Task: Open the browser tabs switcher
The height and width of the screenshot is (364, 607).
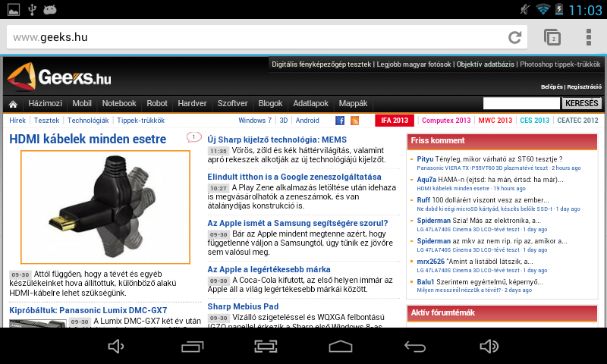Action: [552, 37]
